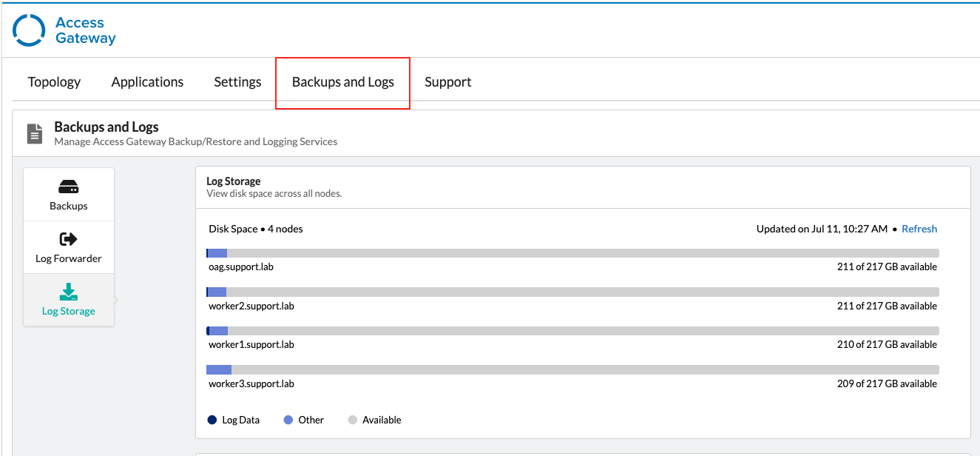980x456 pixels.
Task: Click the Access Gateway title text
Action: click(86, 30)
